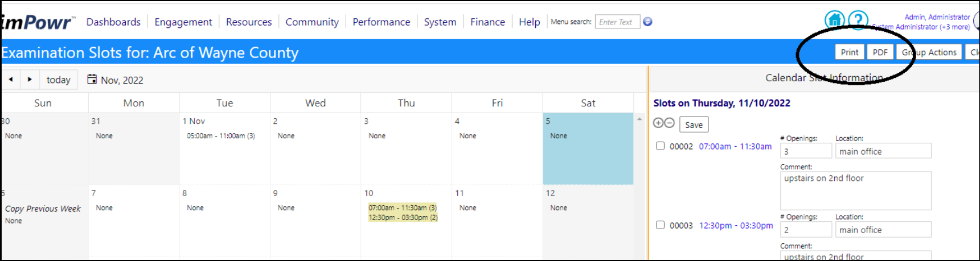Save the slot changes

tap(694, 125)
